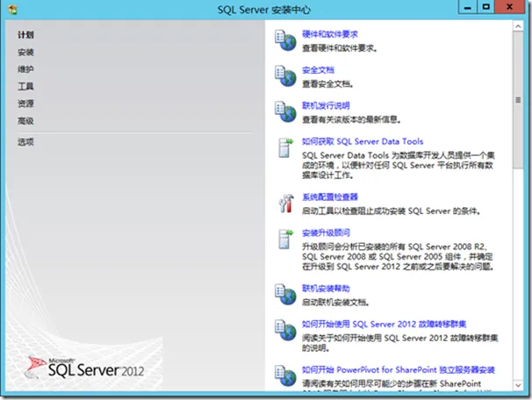The height and width of the screenshot is (400, 532).
Task: Open the SQL Server 2012 故障转移群集 link
Action: (x=384, y=324)
